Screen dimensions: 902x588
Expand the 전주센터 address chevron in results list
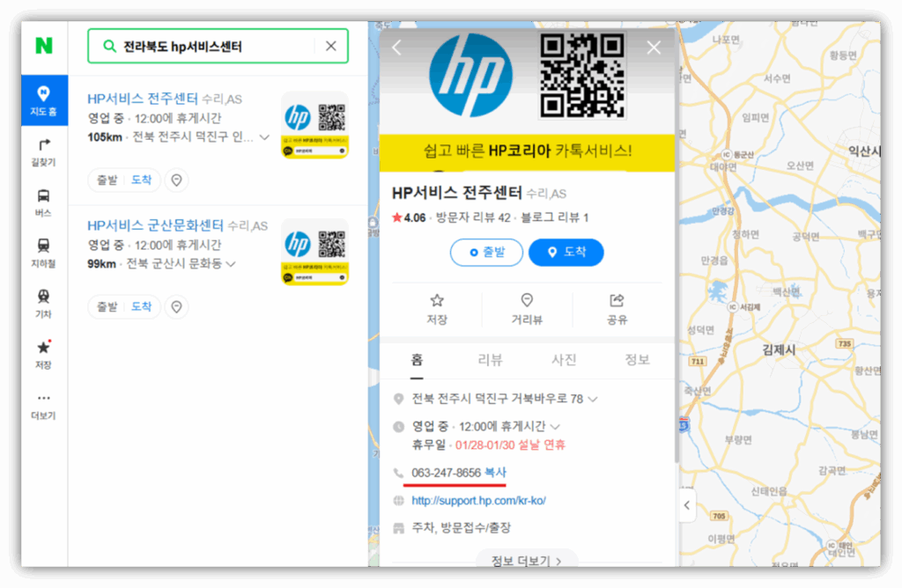(x=264, y=138)
